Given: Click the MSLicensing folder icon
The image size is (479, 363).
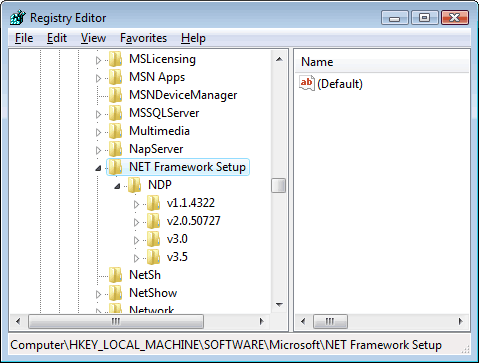Looking at the screenshot, I should 115,59.
